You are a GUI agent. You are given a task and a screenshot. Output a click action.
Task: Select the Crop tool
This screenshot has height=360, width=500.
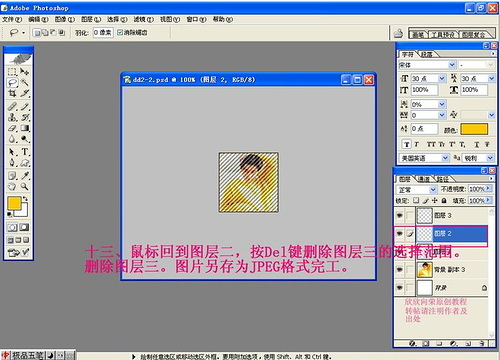pyautogui.click(x=12, y=93)
